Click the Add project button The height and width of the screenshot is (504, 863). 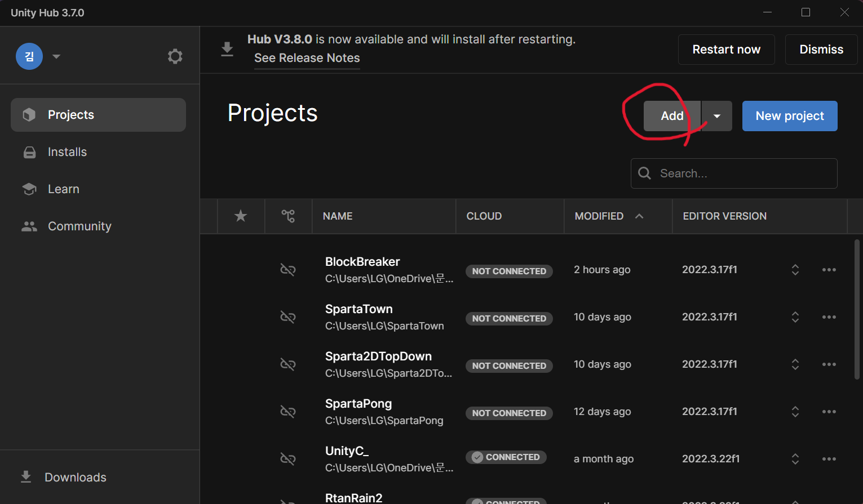pos(672,116)
